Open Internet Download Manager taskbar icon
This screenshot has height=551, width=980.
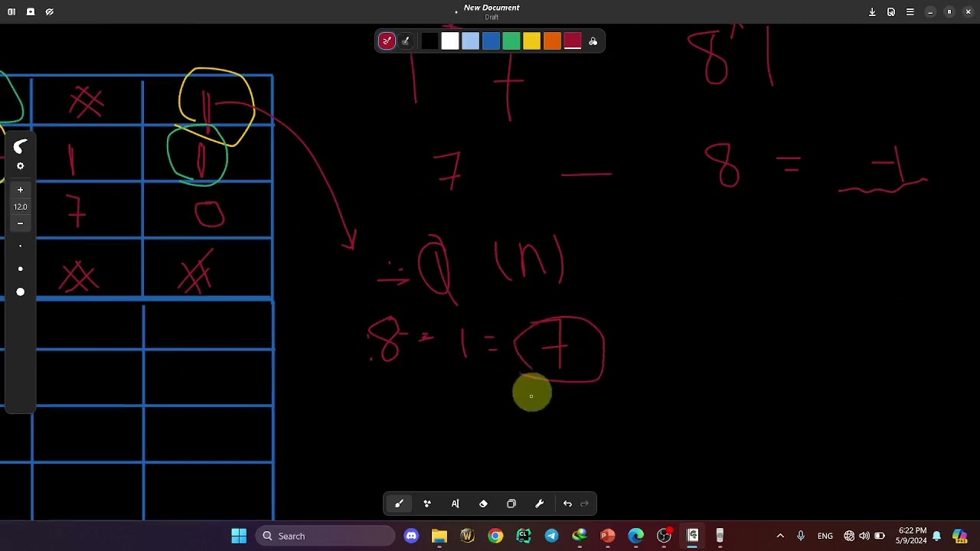pyautogui.click(x=580, y=536)
